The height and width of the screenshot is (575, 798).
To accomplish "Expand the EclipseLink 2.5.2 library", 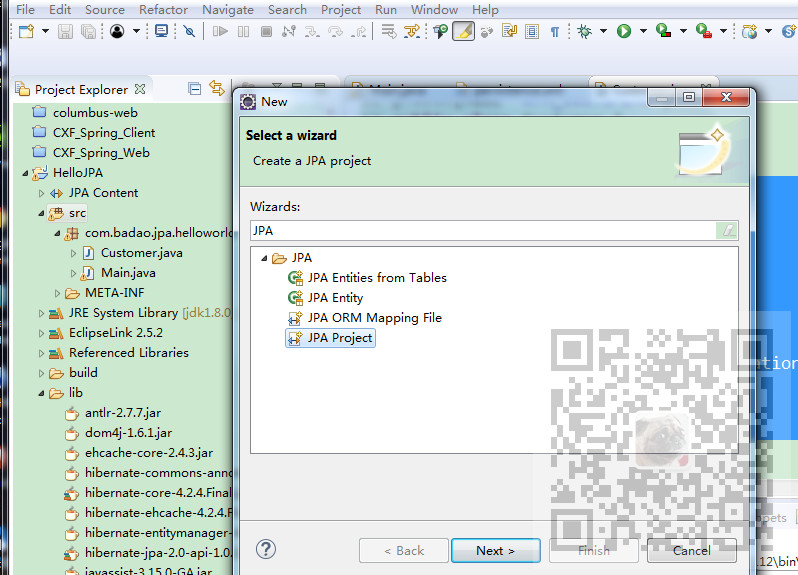I will (x=41, y=333).
